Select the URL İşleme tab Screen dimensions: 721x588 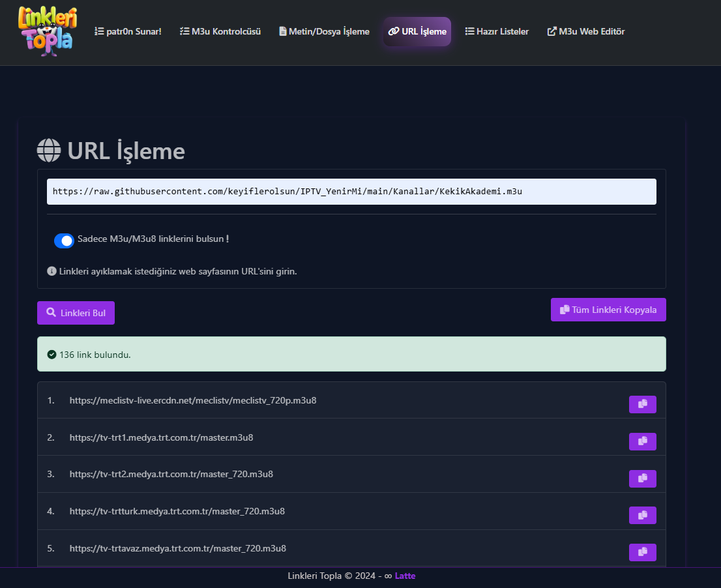(x=417, y=31)
